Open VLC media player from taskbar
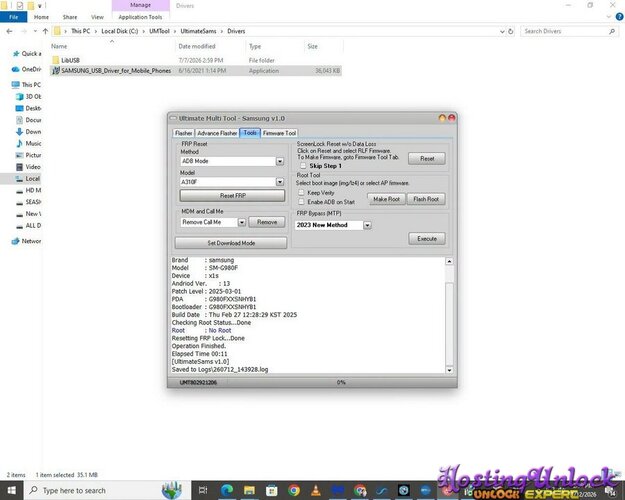The image size is (625, 500). pyautogui.click(x=316, y=490)
